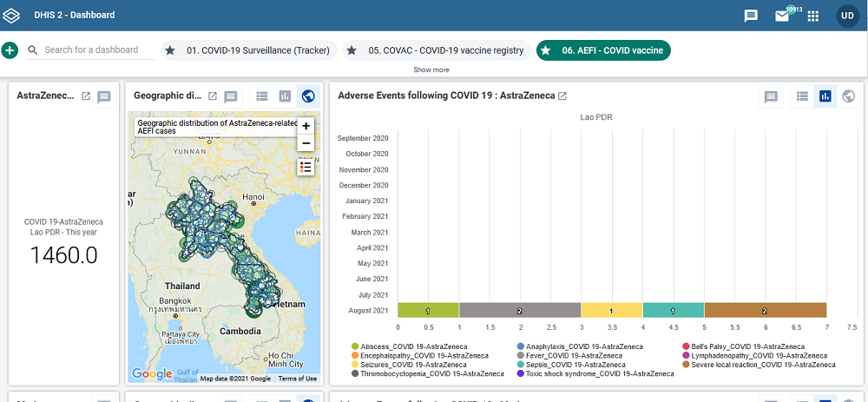The width and height of the screenshot is (868, 402).
Task: Click the DHIS 2 logo icon
Action: tap(11, 16)
